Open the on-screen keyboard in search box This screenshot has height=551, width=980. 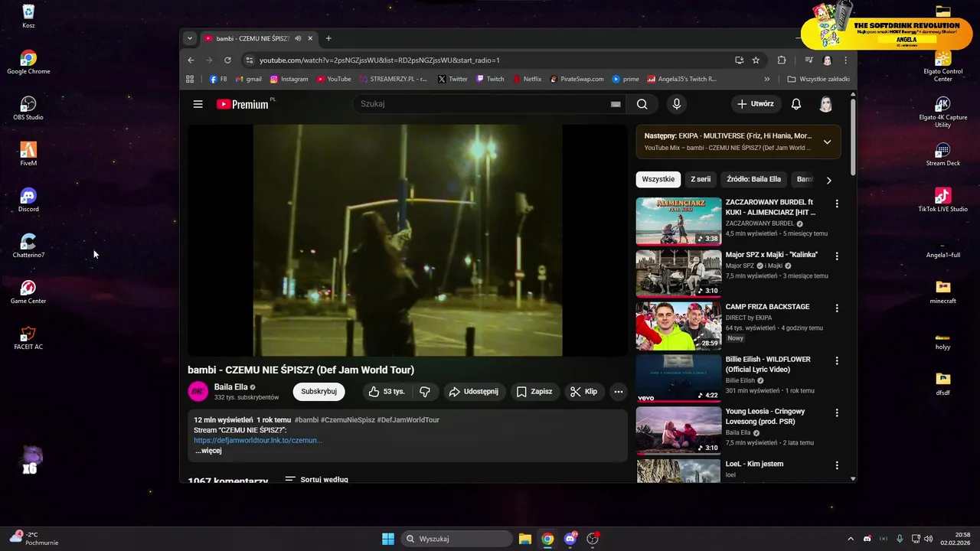coord(616,104)
